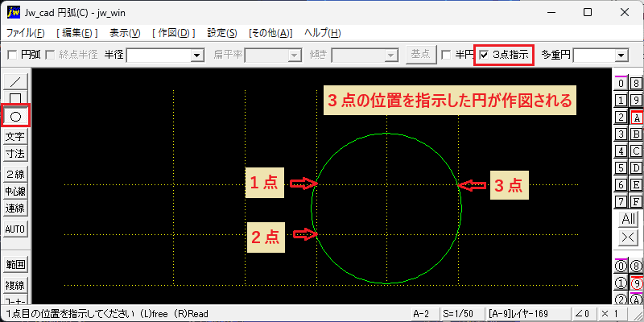Click the layer cross toggle button
Viewport: 644px width, 322px height.
(629, 237)
